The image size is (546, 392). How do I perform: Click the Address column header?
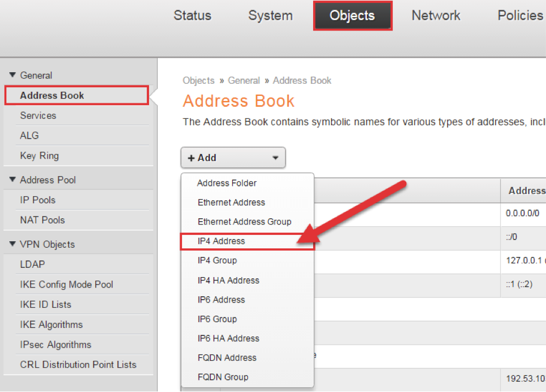point(523,191)
